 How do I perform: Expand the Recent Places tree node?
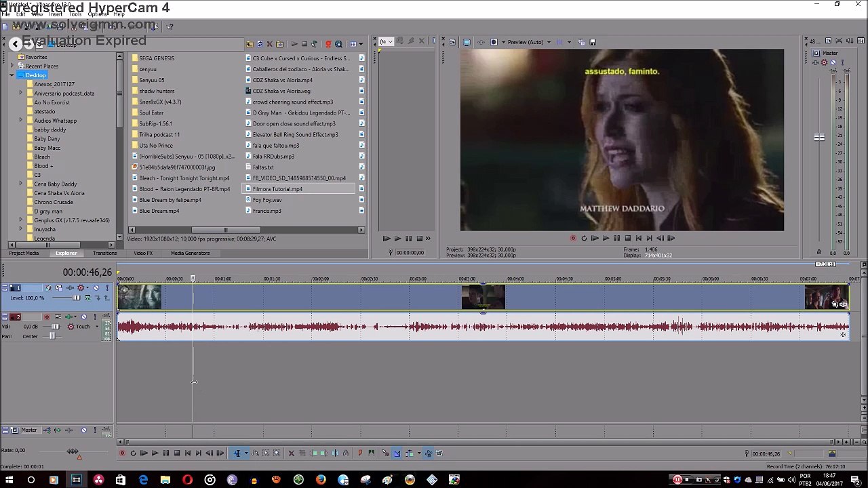tap(12, 66)
